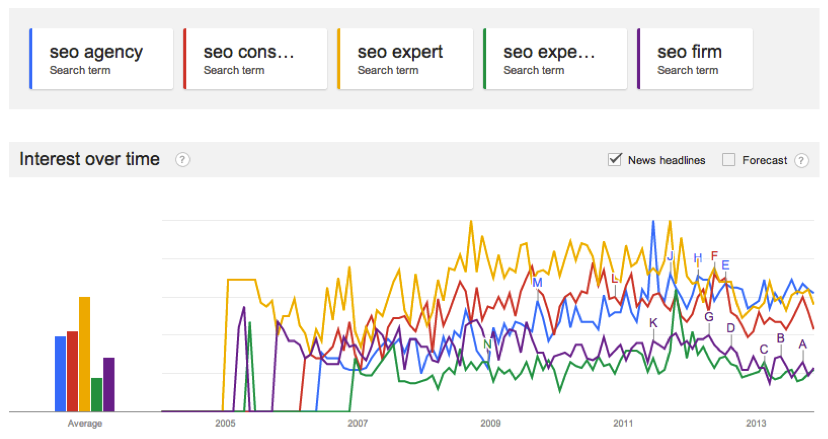The width and height of the screenshot is (828, 439).
Task: Click the green 'seo expe…' term card
Action: (556, 58)
